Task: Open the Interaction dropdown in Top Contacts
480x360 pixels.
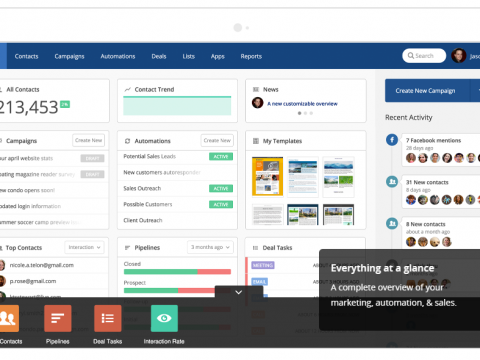Action: tap(84, 247)
